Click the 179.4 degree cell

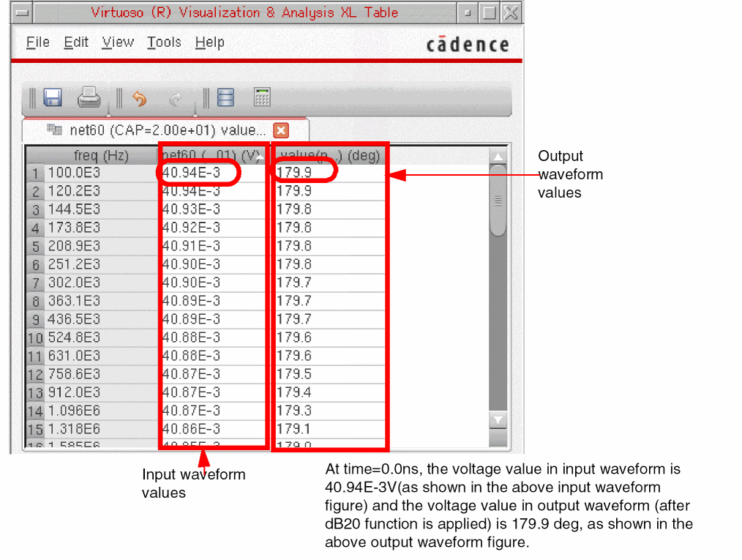tap(330, 392)
